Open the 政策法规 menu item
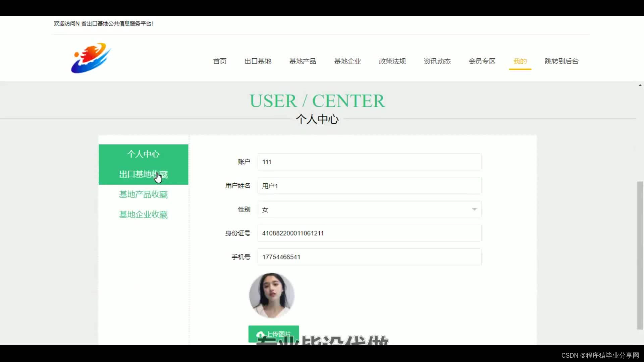This screenshot has width=644, height=362. (392, 61)
